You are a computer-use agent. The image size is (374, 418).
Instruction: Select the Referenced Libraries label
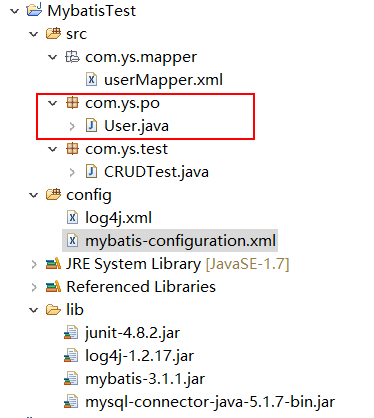[141, 287]
